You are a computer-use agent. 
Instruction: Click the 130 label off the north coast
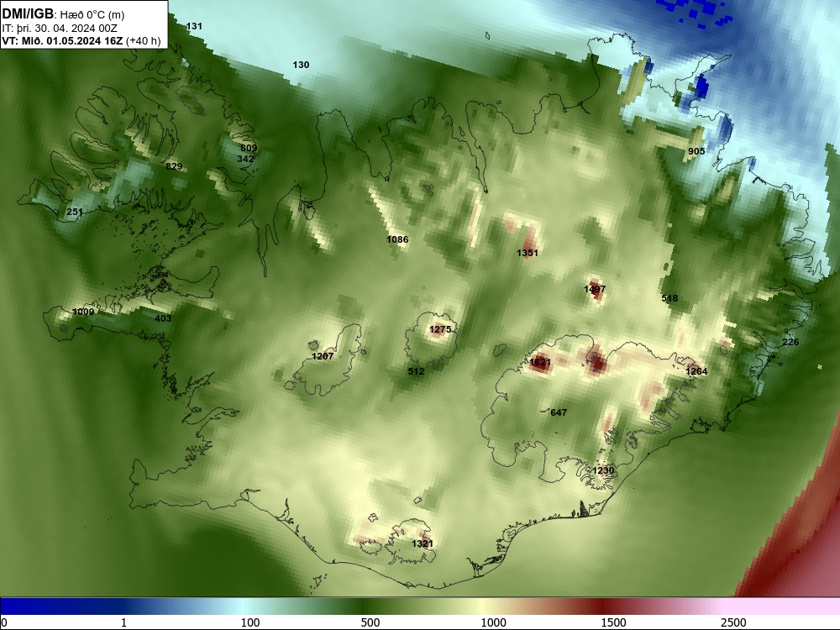click(301, 65)
